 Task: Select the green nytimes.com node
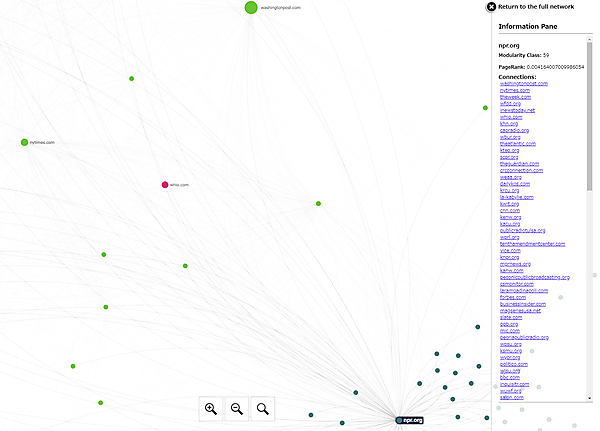click(x=24, y=142)
